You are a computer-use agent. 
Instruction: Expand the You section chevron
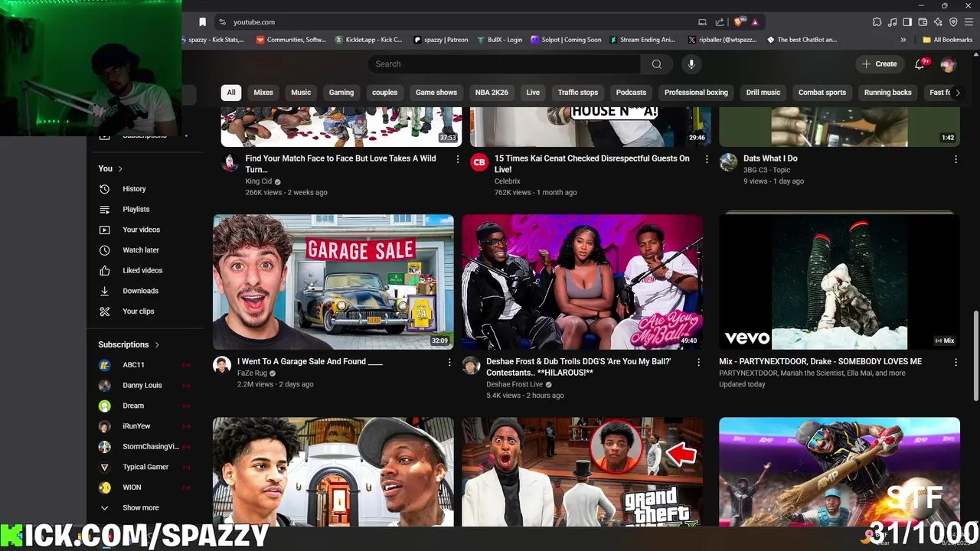[120, 168]
